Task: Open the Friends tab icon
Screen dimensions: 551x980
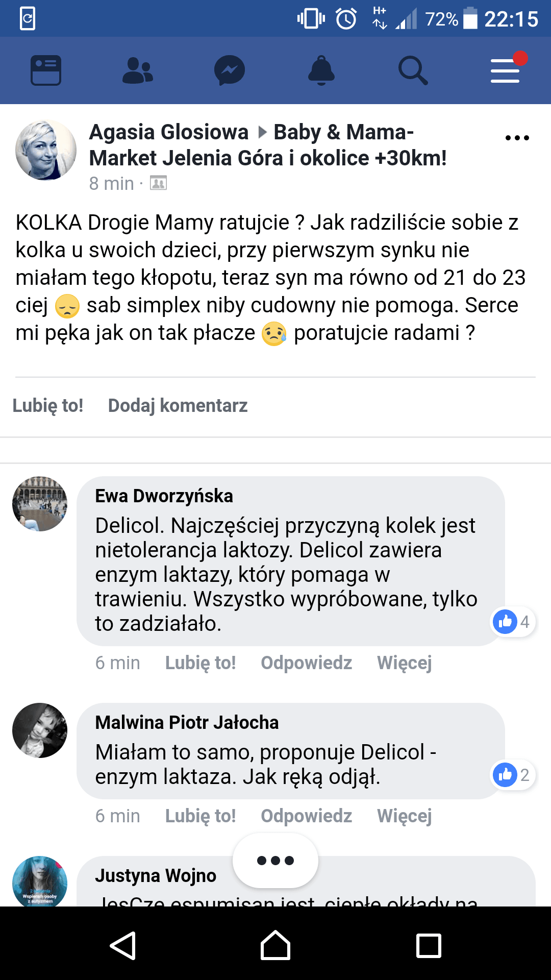Action: click(x=138, y=70)
